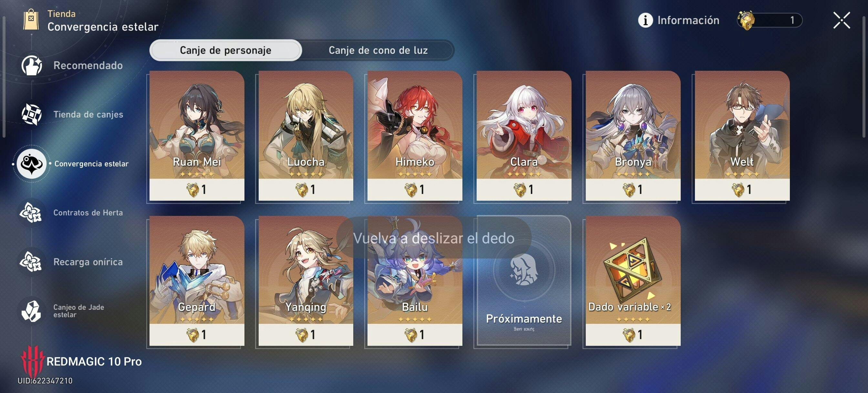Open the Recomendado thumbs-up icon
This screenshot has height=393, width=868.
(32, 65)
